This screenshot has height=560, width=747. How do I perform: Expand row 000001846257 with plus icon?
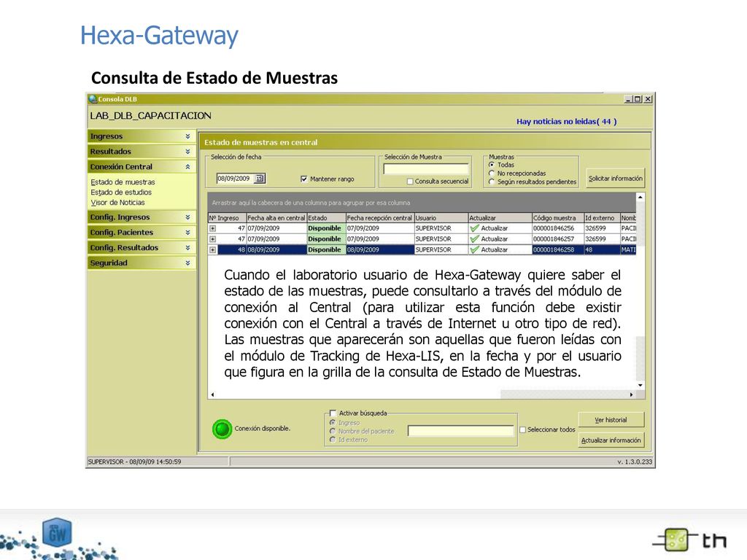pos(212,239)
